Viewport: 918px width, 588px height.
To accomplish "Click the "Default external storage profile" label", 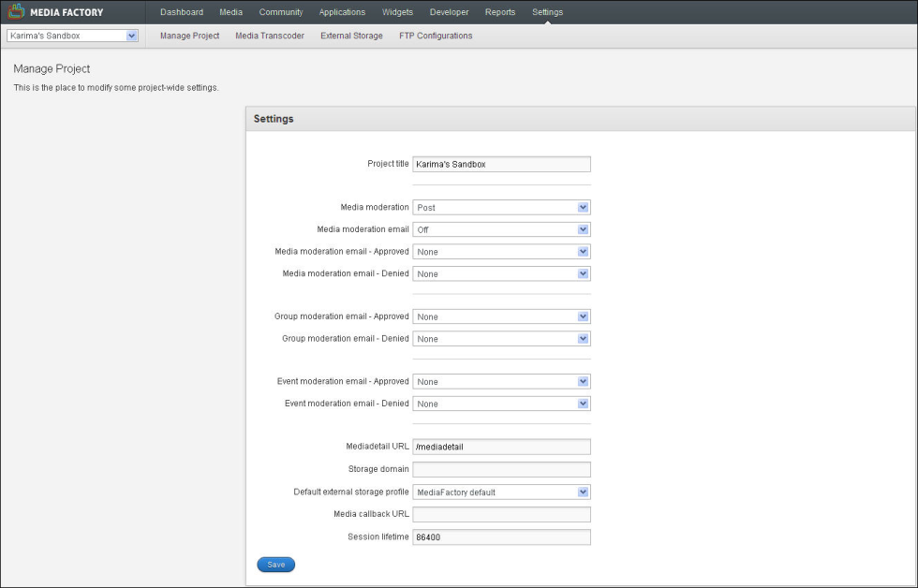I will click(351, 492).
